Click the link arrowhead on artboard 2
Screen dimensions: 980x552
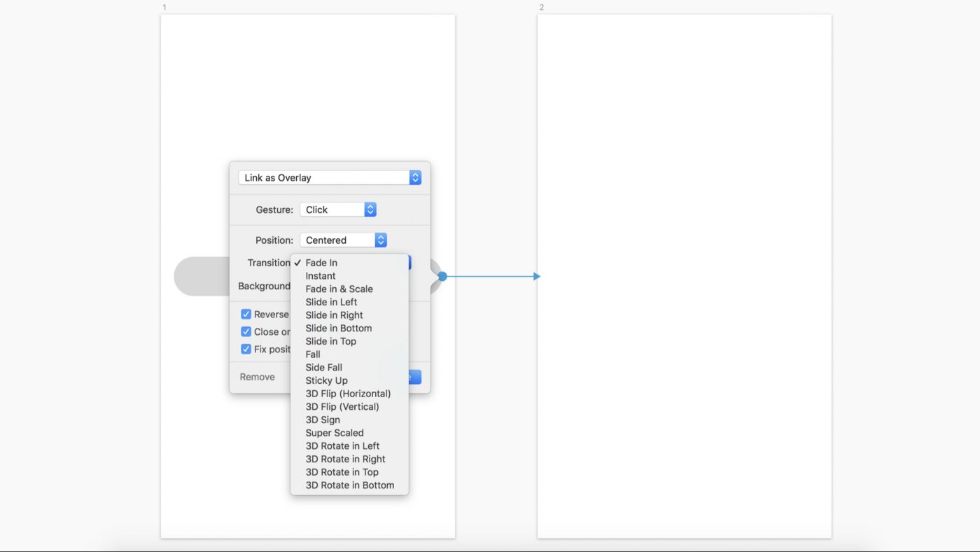[537, 277]
